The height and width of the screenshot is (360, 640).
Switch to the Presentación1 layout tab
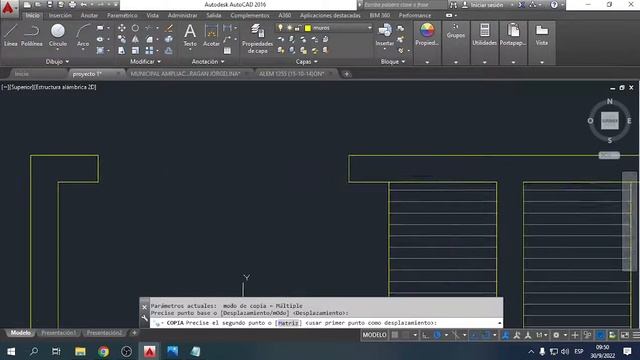[58, 333]
